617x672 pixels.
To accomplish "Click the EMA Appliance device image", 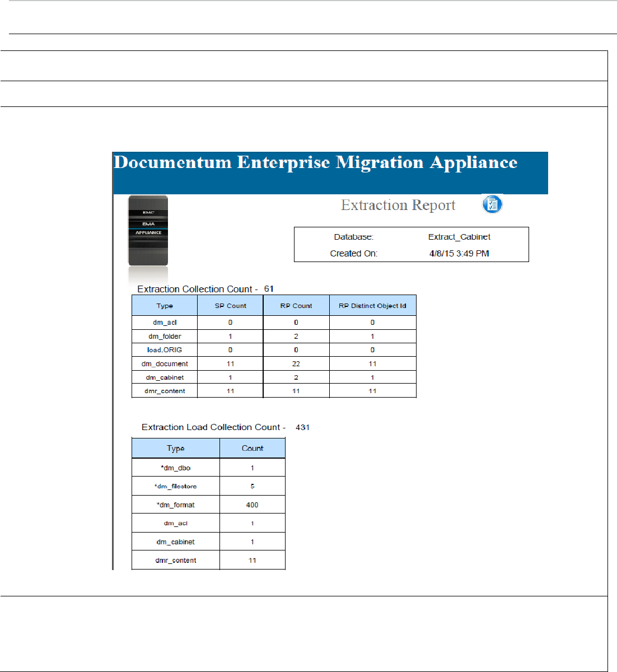I will pyautogui.click(x=148, y=230).
